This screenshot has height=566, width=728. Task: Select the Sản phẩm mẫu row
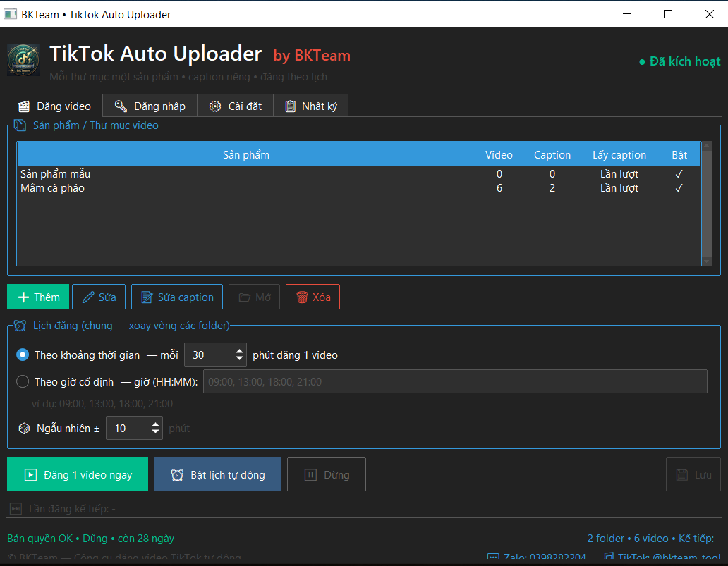pos(359,174)
